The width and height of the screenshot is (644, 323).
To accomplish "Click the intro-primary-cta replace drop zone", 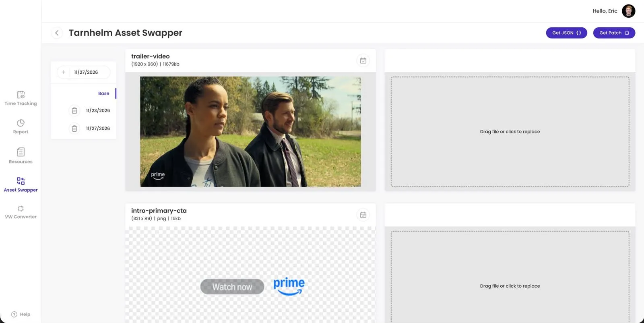I will click(x=510, y=277).
